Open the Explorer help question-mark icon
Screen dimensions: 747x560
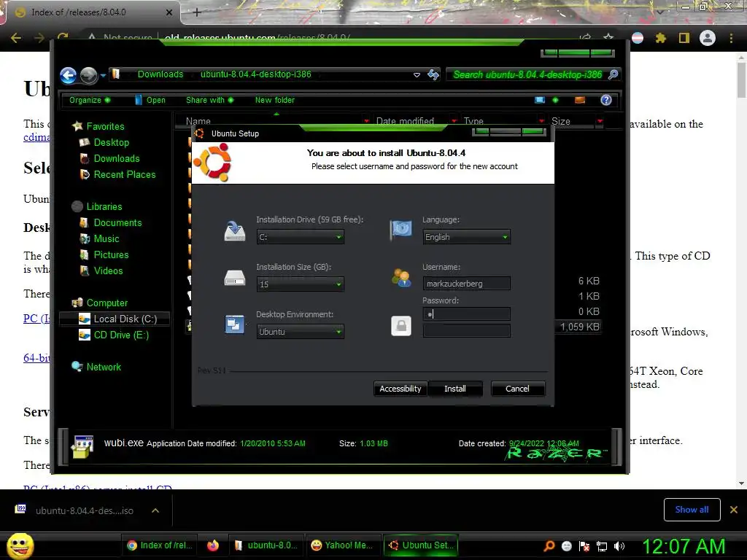coord(606,100)
